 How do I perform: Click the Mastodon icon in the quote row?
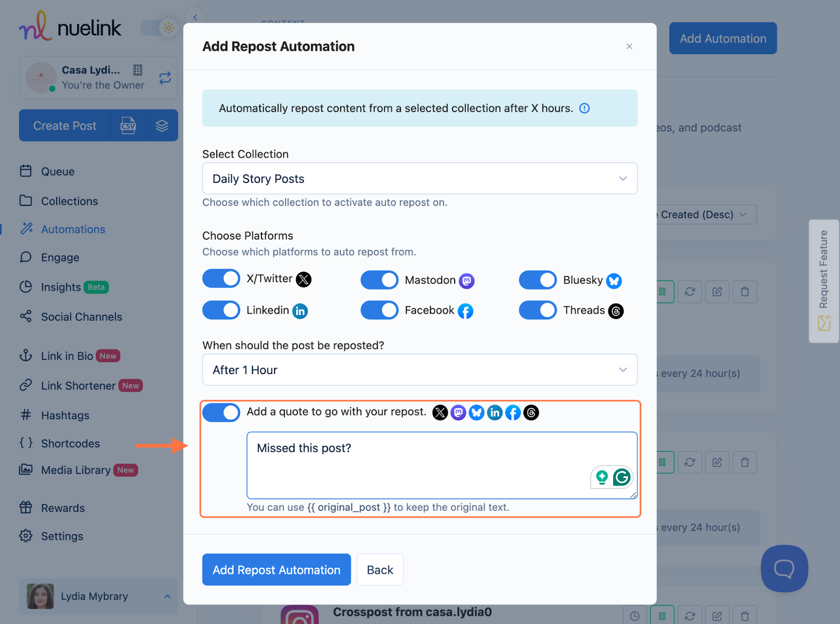click(458, 413)
